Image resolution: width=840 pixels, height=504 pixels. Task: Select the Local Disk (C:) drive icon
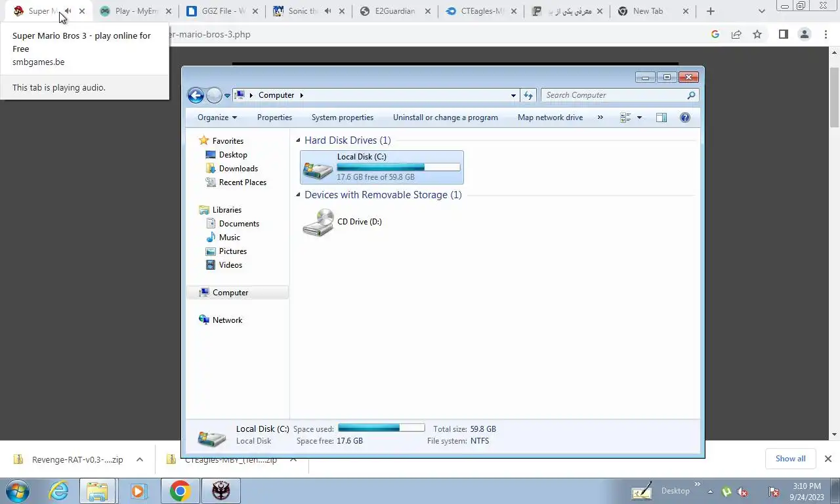click(318, 169)
